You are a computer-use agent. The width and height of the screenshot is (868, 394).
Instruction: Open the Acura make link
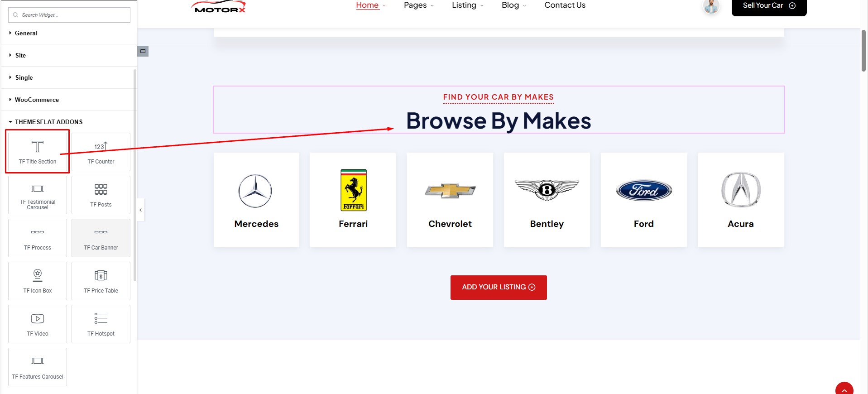point(741,224)
